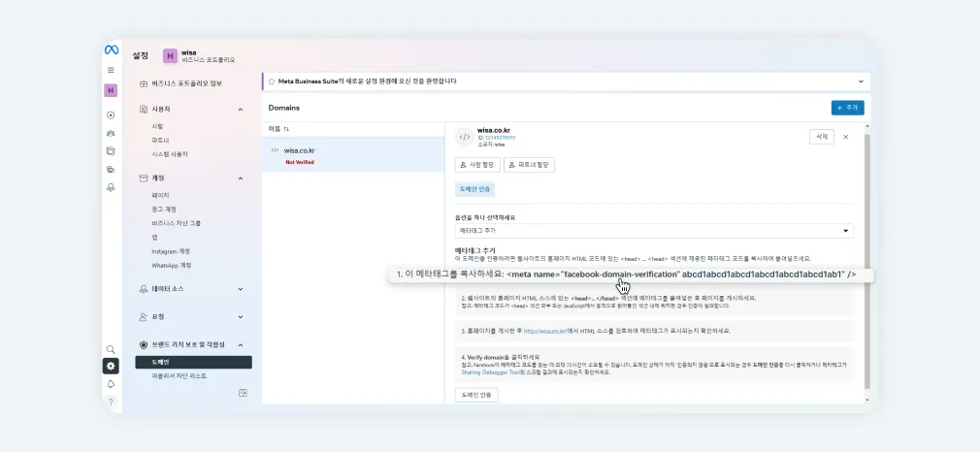The image size is (980, 452).
Task: Click the purple H portfolio avatar beside wisa
Action: (170, 55)
